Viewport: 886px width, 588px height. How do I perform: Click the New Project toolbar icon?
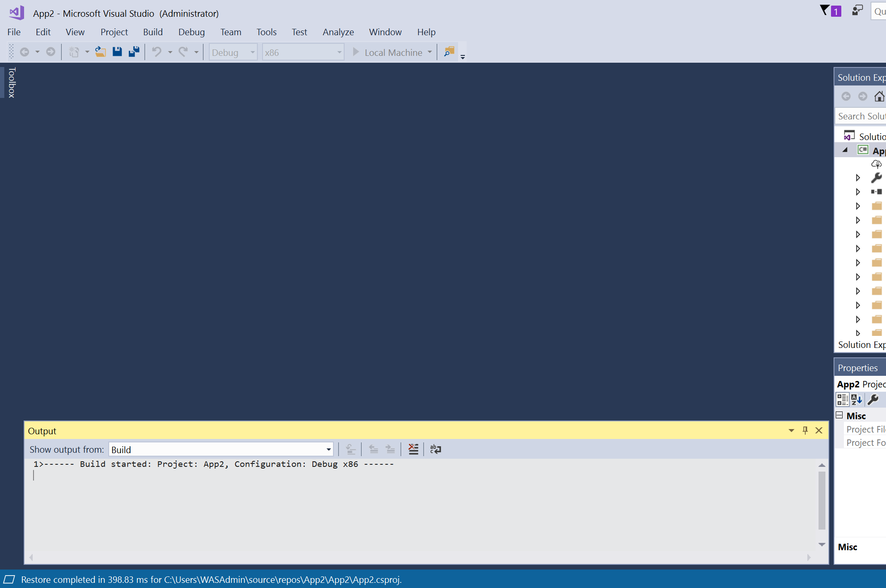click(x=74, y=52)
